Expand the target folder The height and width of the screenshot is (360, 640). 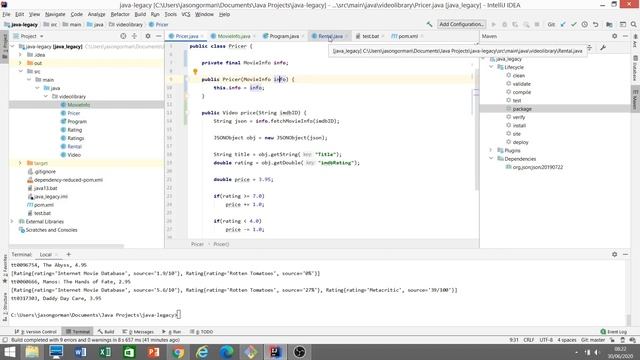click(x=20, y=163)
